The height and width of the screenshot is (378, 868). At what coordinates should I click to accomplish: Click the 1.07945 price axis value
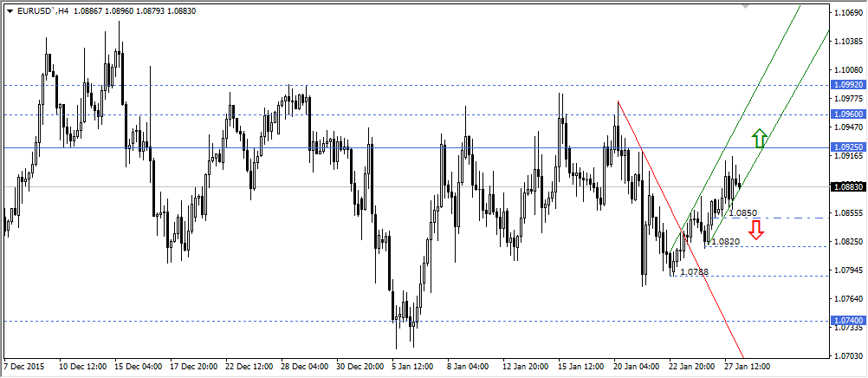tap(849, 270)
